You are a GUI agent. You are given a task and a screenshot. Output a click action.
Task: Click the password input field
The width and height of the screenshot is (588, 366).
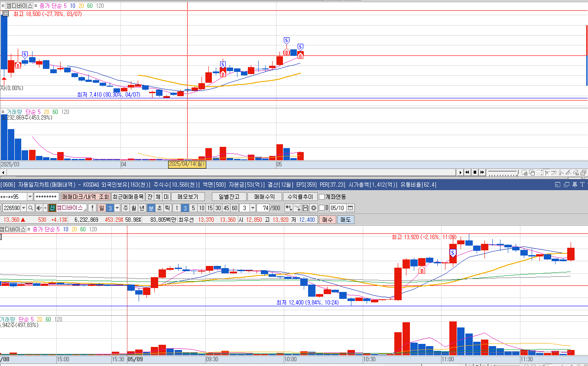pos(46,197)
